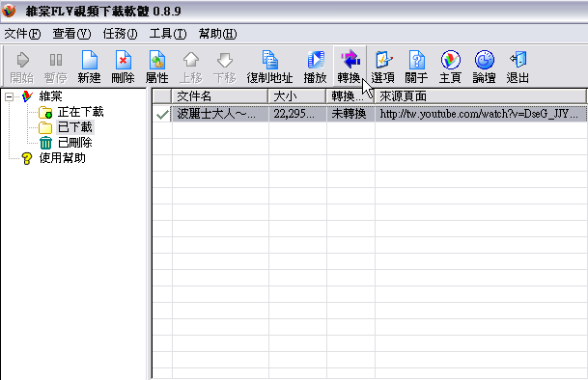Viewport: 588px width, 380px height.
Task: Click the checkmark status of downloaded row
Action: click(162, 114)
